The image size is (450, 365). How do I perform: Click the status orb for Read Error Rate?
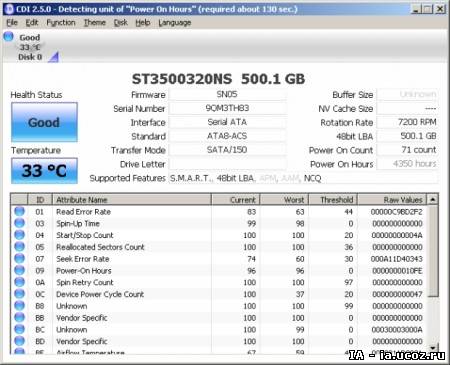coord(20,211)
